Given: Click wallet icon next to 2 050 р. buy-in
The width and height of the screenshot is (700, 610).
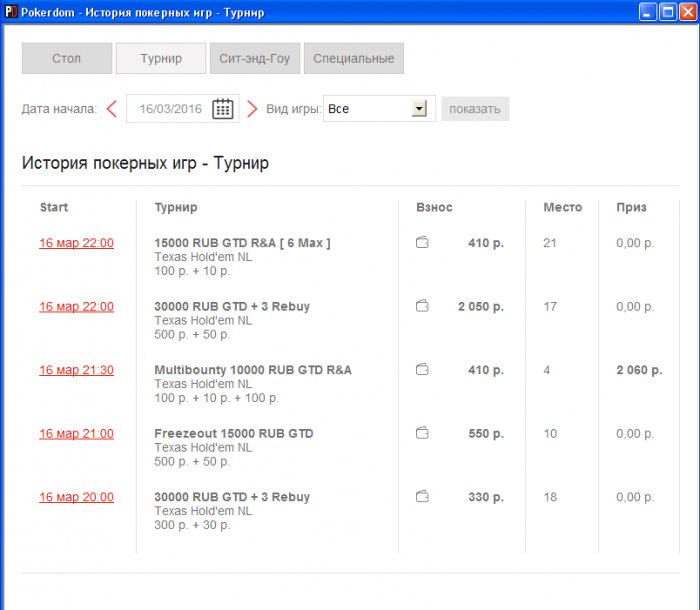Looking at the screenshot, I should tap(422, 306).
